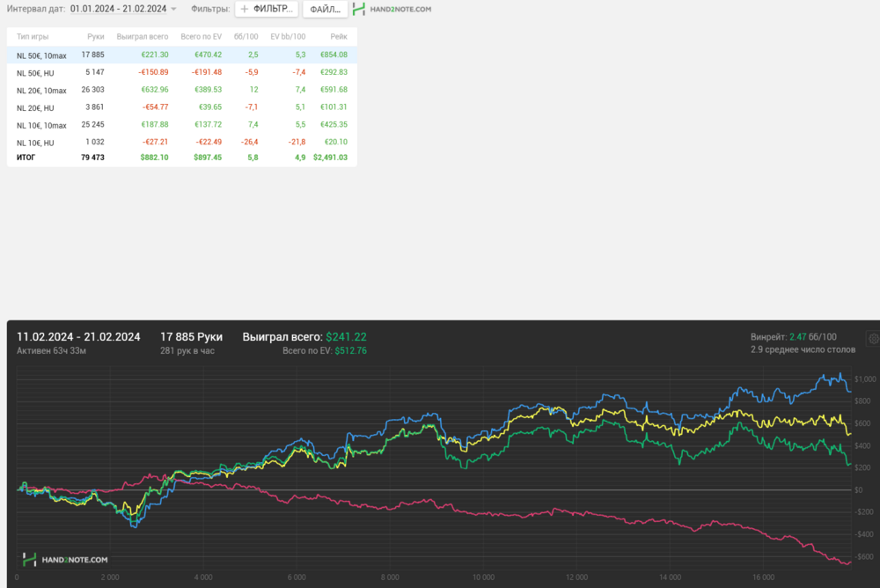The height and width of the screenshot is (588, 880).
Task: Click the €20.10 rake cell
Action: (x=335, y=142)
